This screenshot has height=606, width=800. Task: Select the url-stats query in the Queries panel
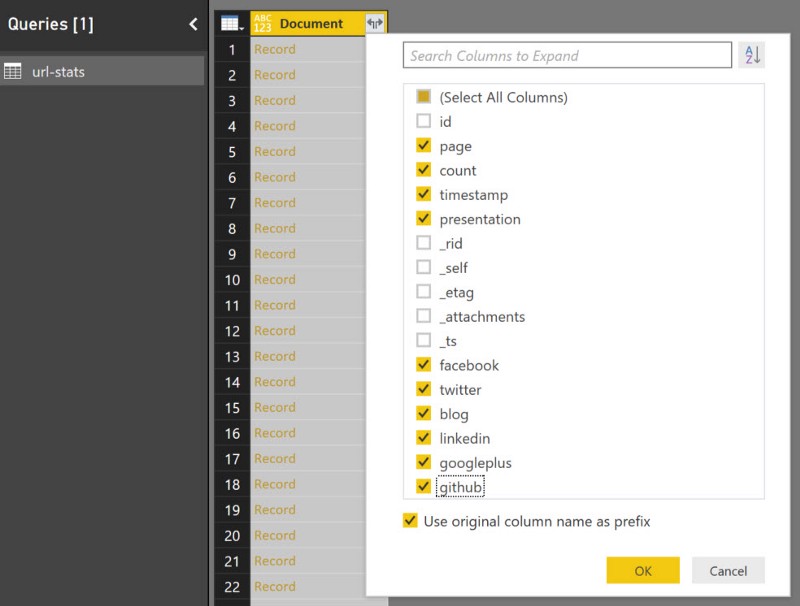tap(60, 70)
